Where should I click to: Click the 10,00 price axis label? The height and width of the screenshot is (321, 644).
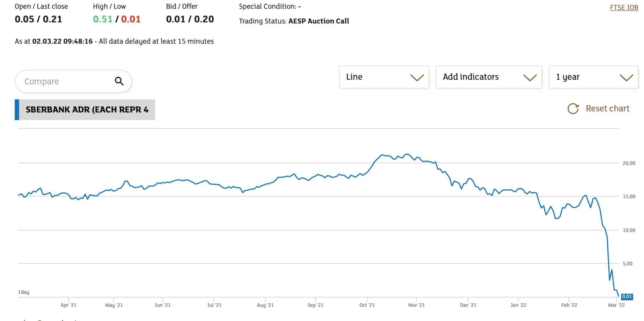coord(629,230)
